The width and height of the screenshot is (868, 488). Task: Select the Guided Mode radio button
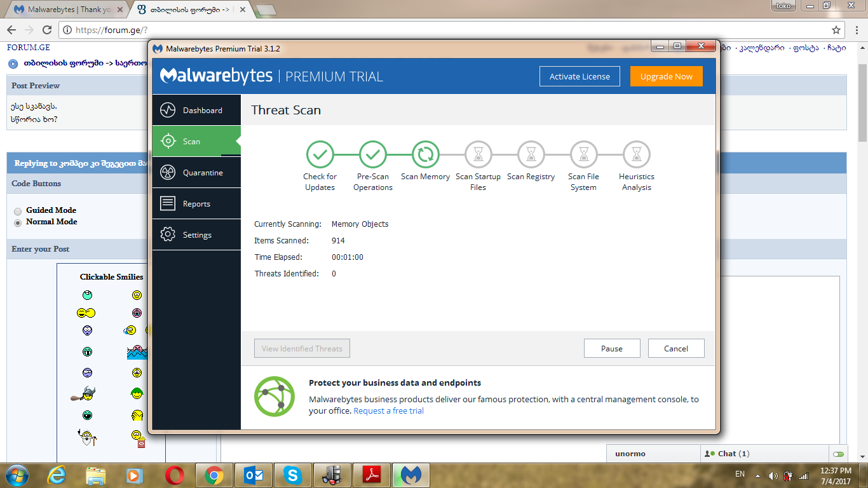pos(18,211)
